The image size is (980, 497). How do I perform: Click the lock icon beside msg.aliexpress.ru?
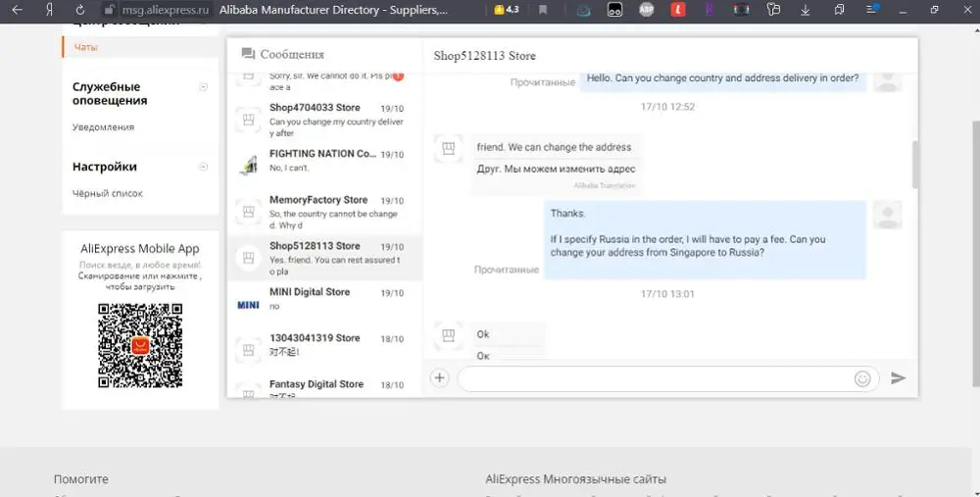point(109,10)
